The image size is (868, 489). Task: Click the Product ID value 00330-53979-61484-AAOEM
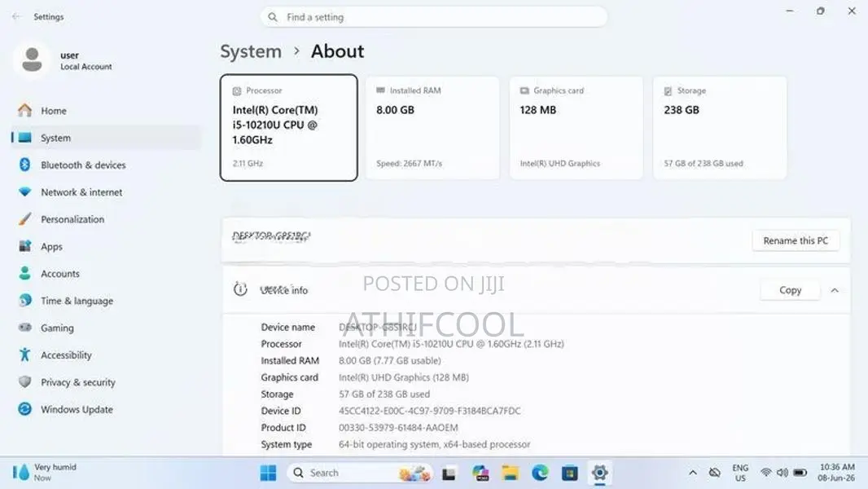pos(398,428)
